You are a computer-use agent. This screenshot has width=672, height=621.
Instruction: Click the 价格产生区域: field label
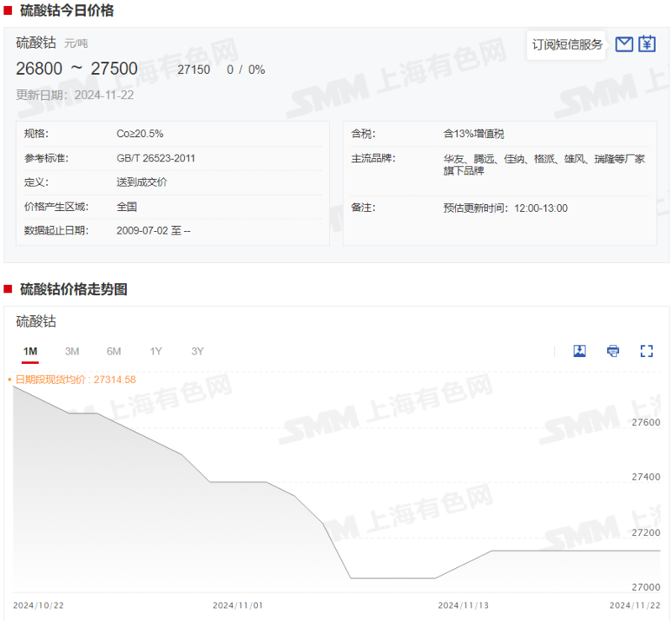click(x=56, y=207)
